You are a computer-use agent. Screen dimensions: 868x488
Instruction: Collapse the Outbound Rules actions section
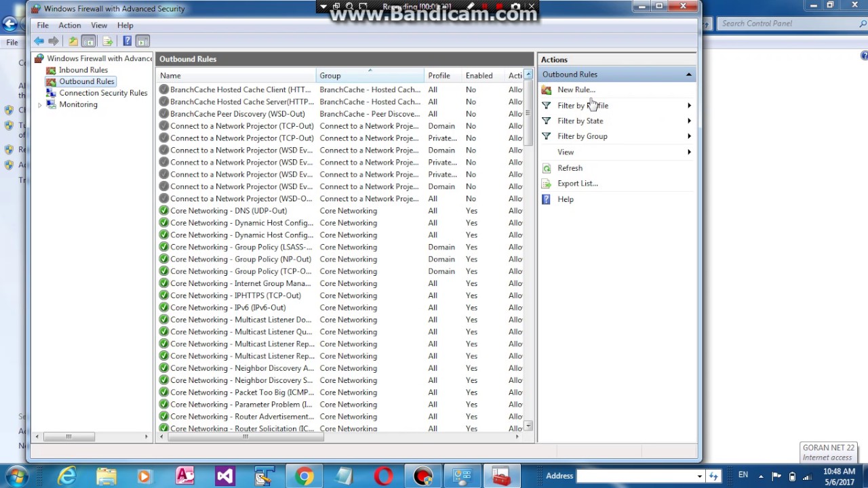688,75
